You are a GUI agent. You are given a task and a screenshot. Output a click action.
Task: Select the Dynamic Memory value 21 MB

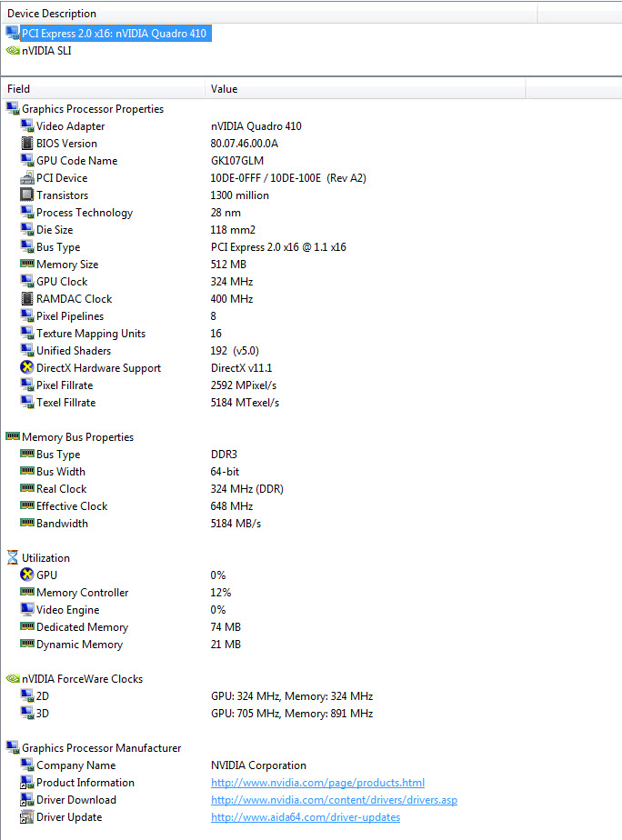(226, 644)
